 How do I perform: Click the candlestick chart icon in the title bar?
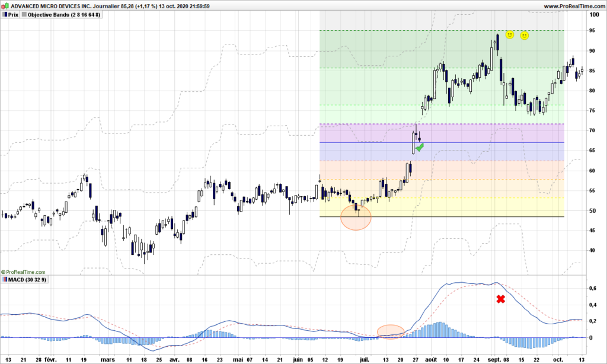pyautogui.click(x=5, y=6)
